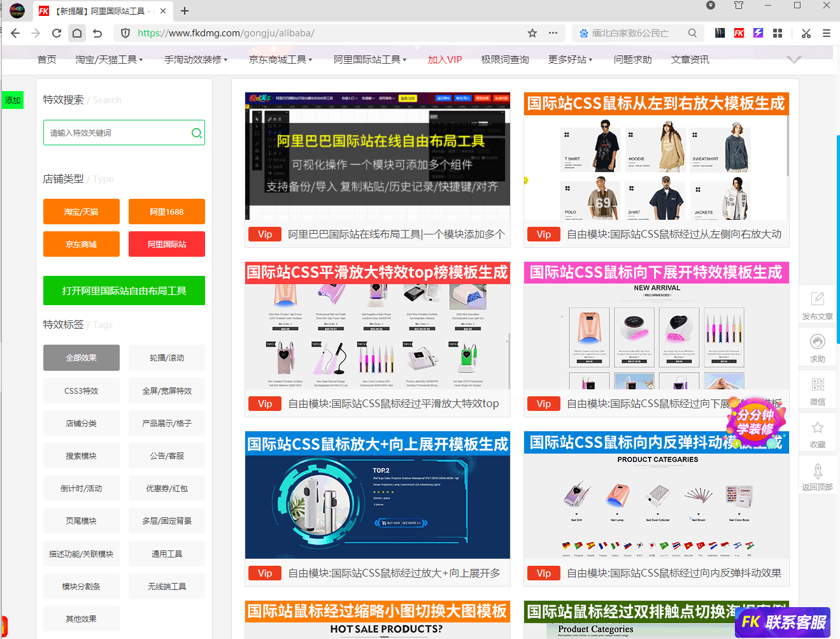Open the purple lightning extension icon

[758, 33]
